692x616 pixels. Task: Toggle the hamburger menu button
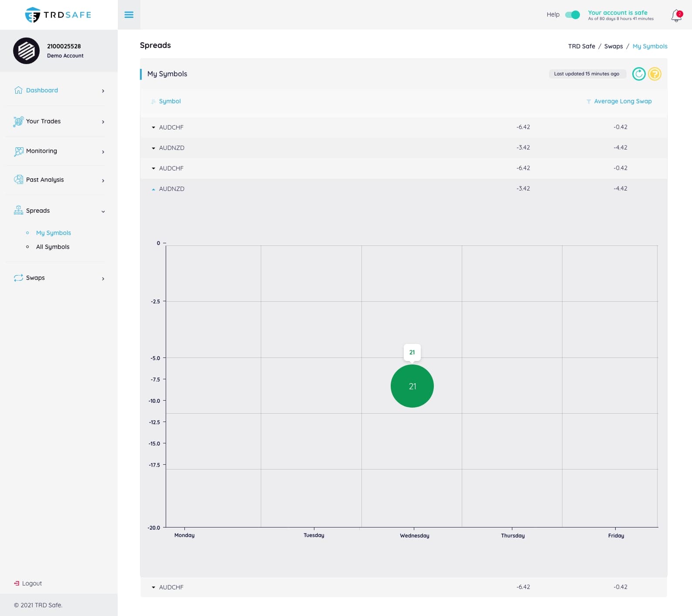pyautogui.click(x=129, y=15)
